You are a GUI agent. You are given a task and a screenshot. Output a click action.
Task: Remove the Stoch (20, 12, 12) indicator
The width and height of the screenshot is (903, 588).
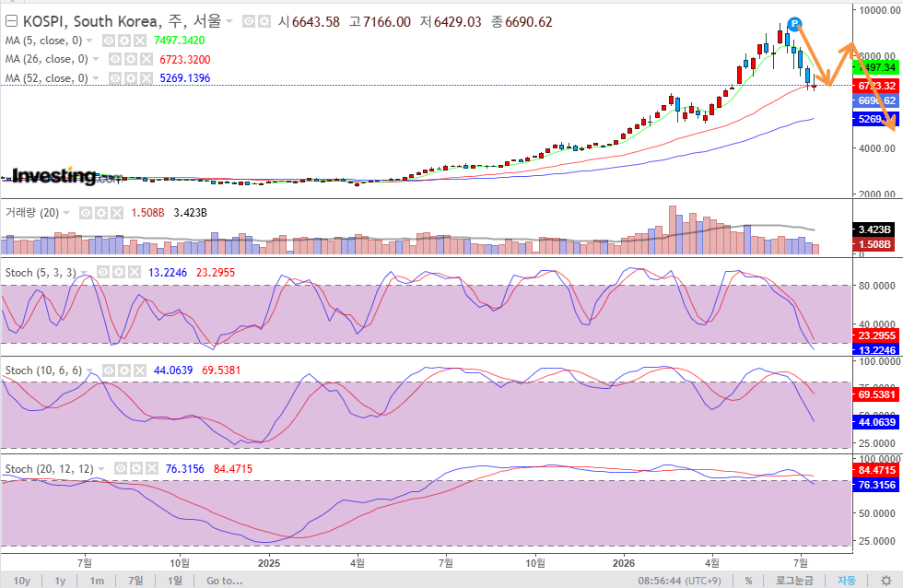[x=151, y=469]
